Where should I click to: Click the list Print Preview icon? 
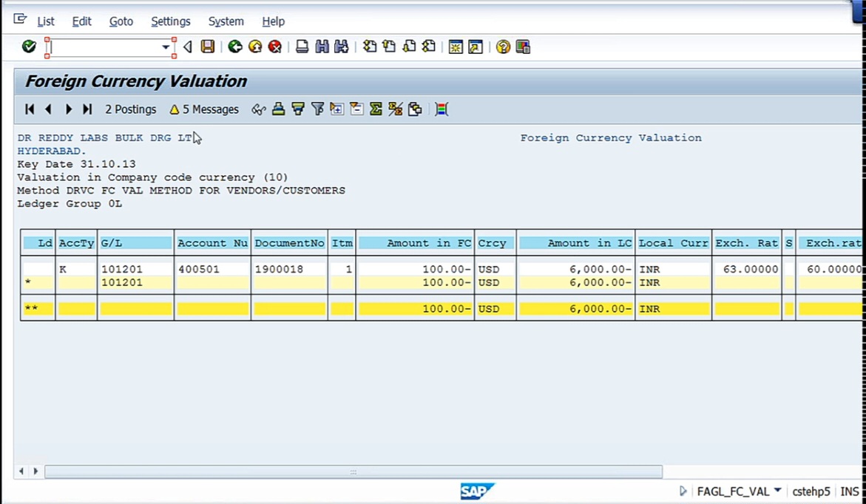pyautogui.click(x=278, y=109)
